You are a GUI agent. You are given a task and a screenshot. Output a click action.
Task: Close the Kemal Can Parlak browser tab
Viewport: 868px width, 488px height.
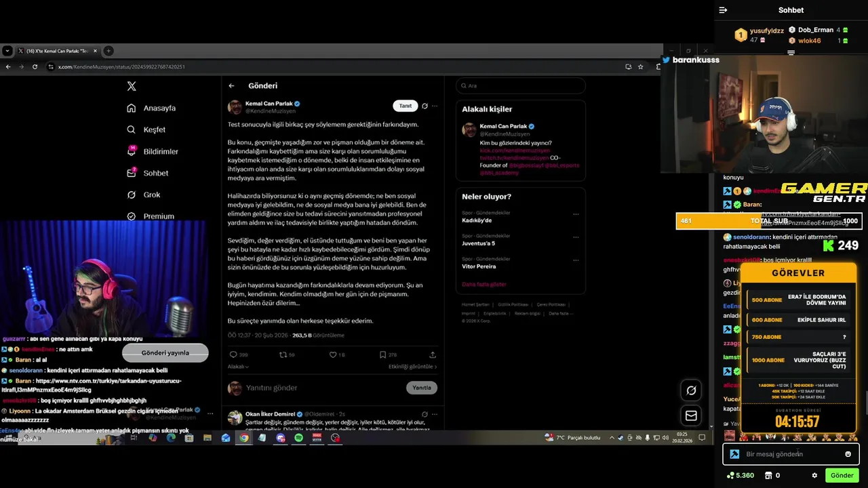pyautogui.click(x=95, y=51)
